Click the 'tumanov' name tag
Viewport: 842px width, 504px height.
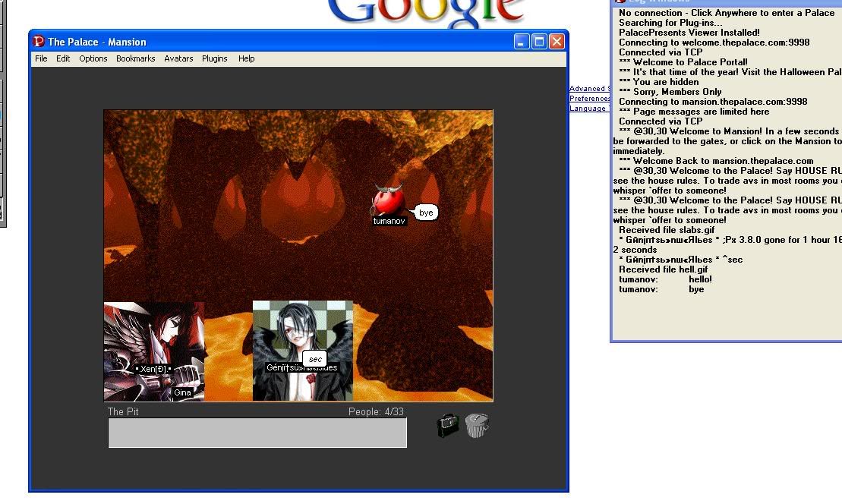coord(389,221)
